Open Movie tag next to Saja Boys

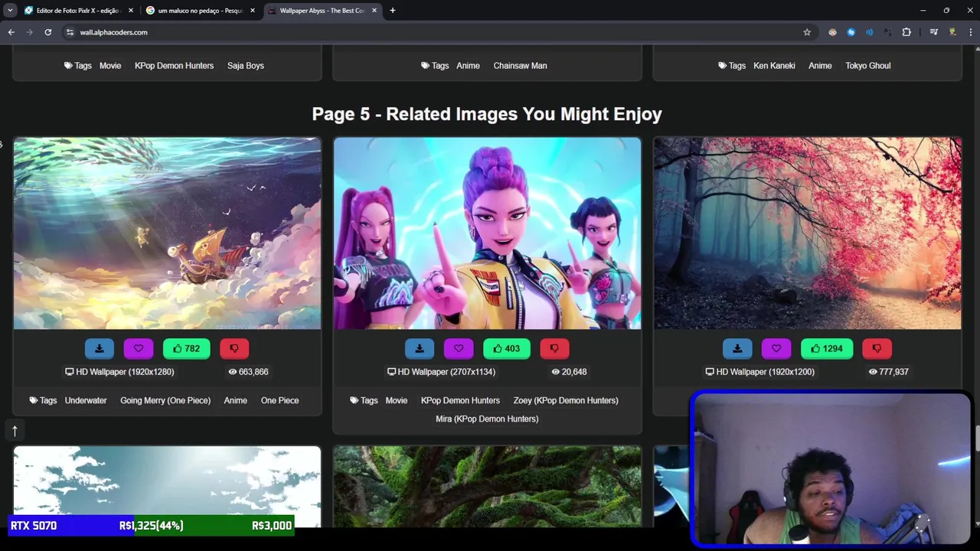point(110,66)
